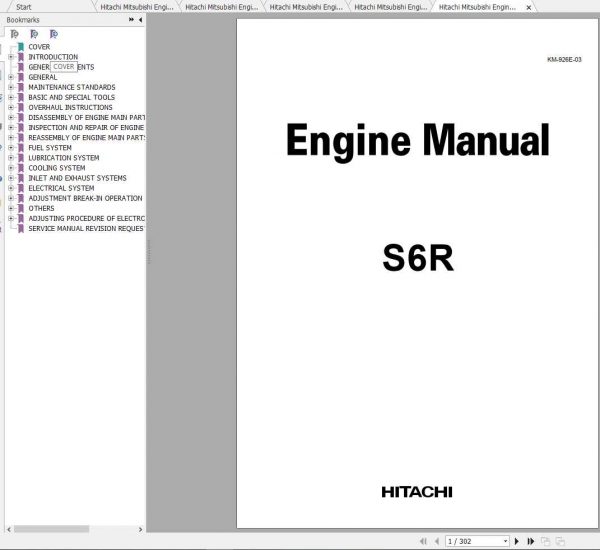Click the 'Engine Manual' heading on the page
This screenshot has height=550, width=600.
pyautogui.click(x=417, y=141)
